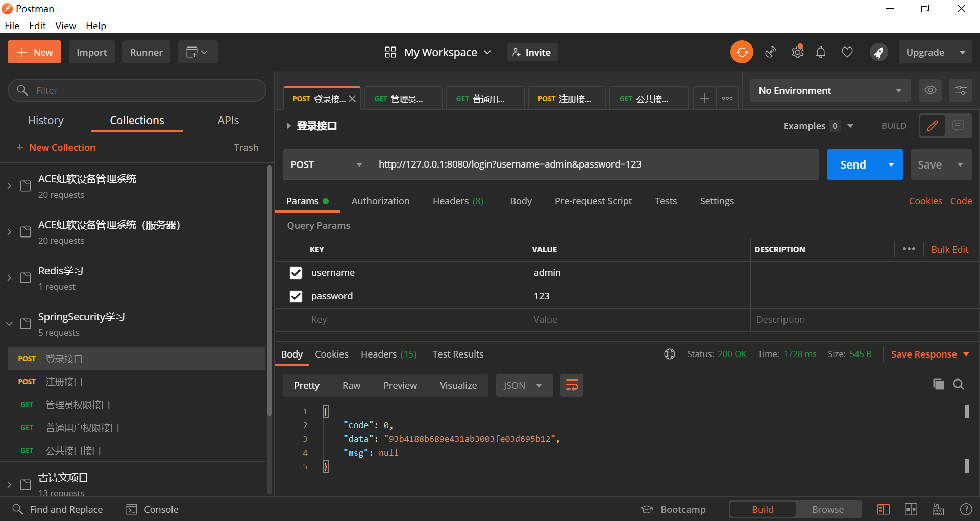Expand the 古诗文项目 collection
This screenshot has width=980, height=521.
click(x=9, y=484)
